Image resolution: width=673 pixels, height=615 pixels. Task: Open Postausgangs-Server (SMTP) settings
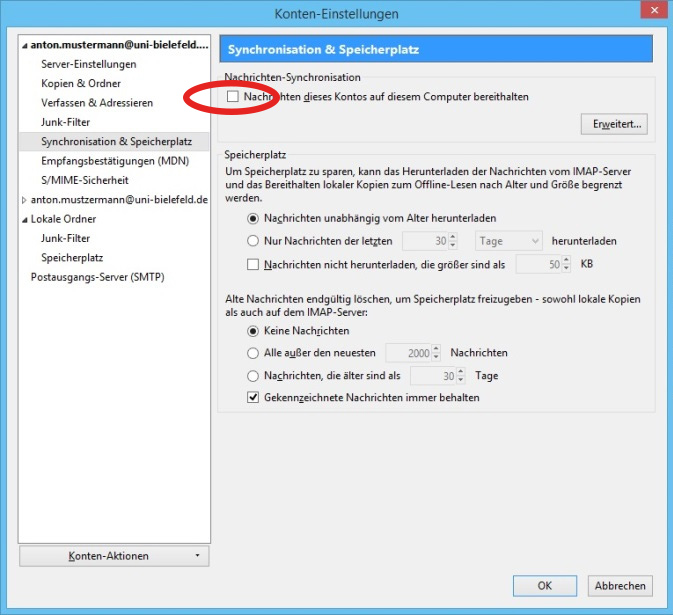(97, 277)
